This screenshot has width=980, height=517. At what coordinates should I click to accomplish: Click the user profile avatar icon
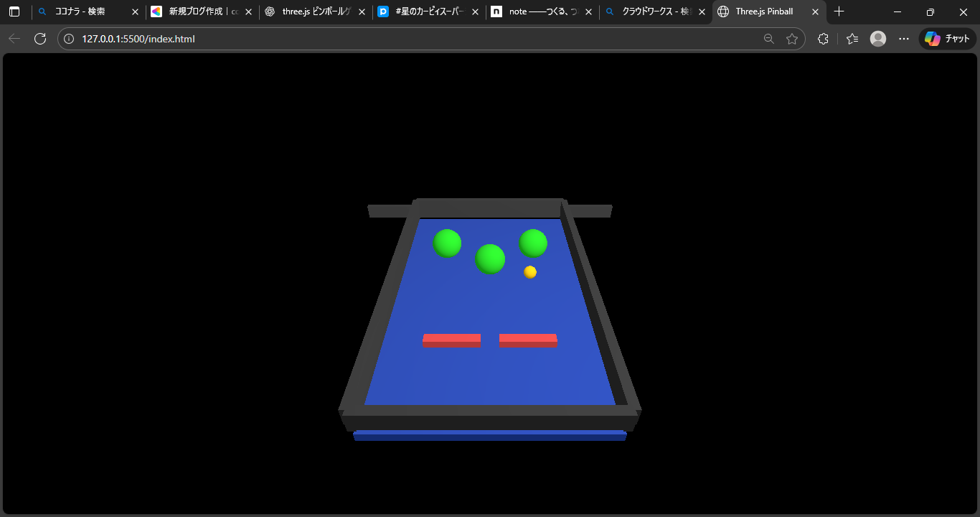(878, 39)
